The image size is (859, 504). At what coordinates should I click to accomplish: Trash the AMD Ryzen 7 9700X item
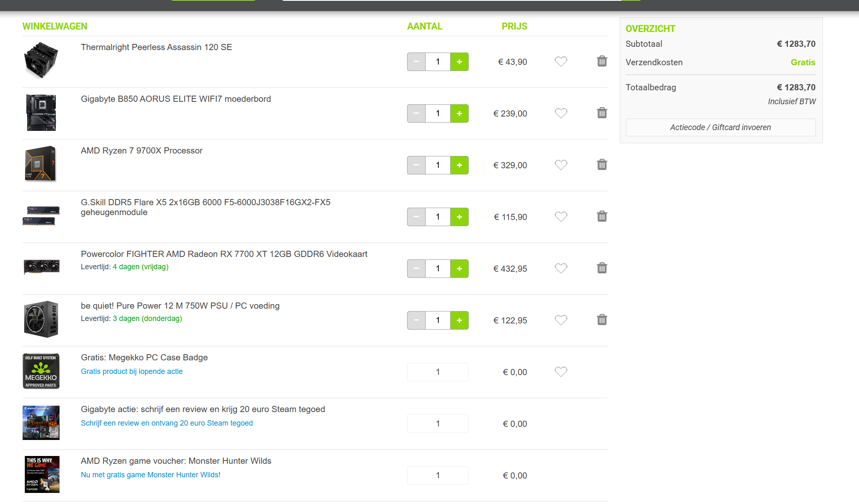602,165
